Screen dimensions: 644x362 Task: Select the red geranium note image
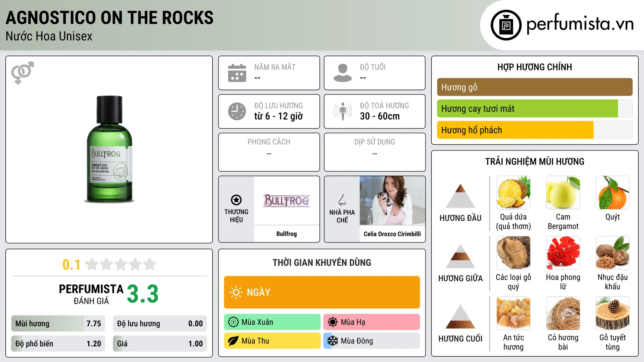point(563,253)
